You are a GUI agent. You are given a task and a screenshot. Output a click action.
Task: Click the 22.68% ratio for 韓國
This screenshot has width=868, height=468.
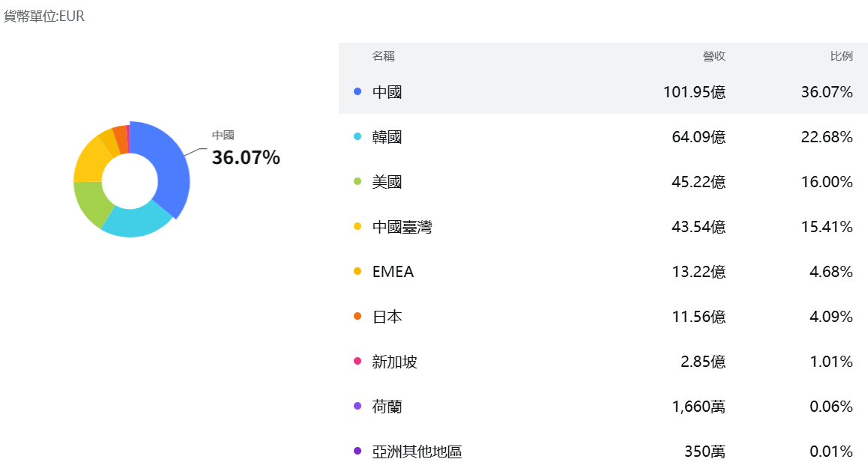pos(827,137)
